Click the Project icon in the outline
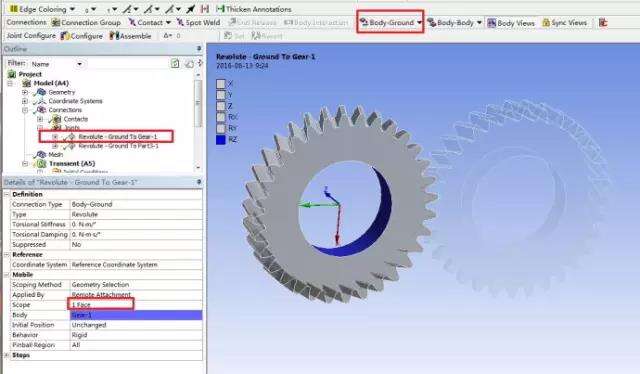This screenshot has height=374, width=640. [12, 74]
